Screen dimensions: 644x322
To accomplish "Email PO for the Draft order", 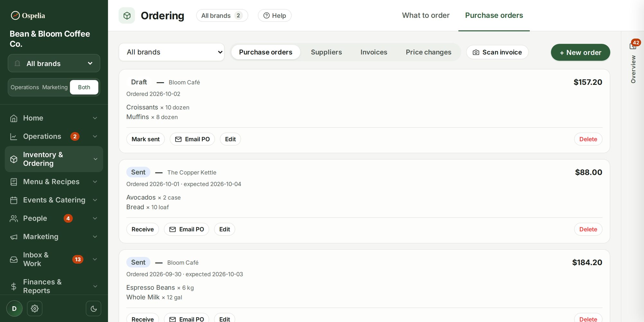I will (192, 139).
